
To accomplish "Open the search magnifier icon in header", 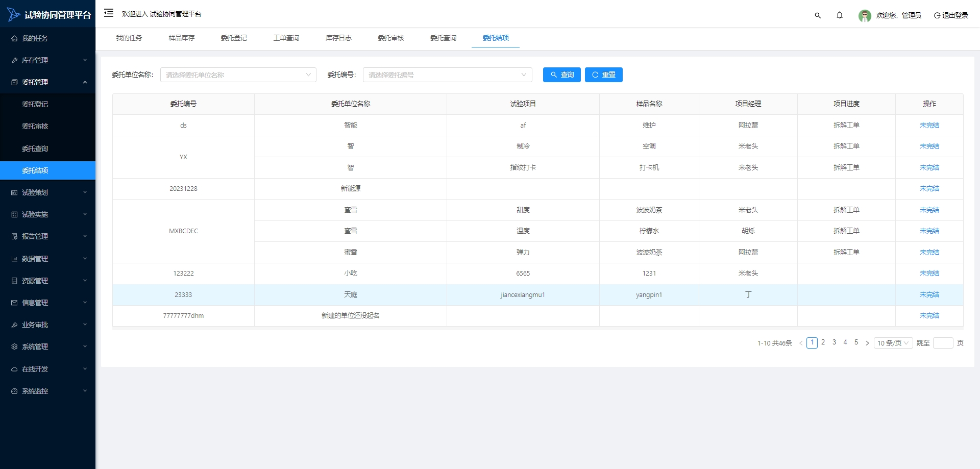I will pyautogui.click(x=818, y=15).
